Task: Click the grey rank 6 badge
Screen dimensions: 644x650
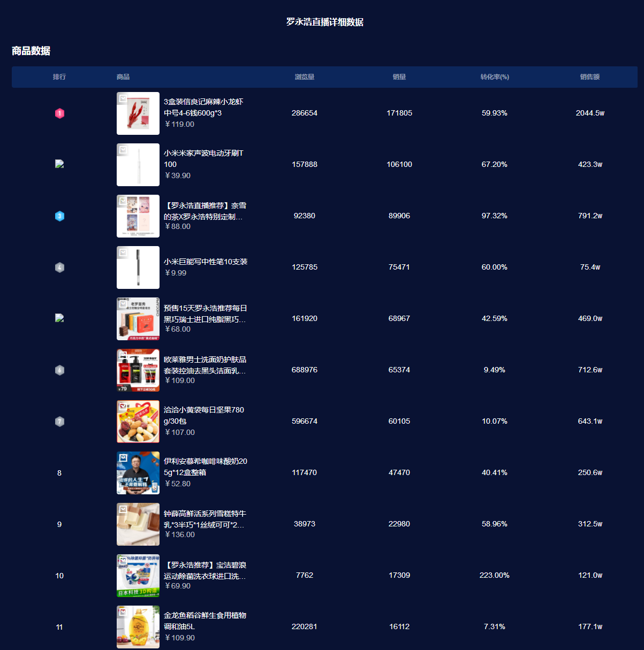Action: click(x=59, y=370)
